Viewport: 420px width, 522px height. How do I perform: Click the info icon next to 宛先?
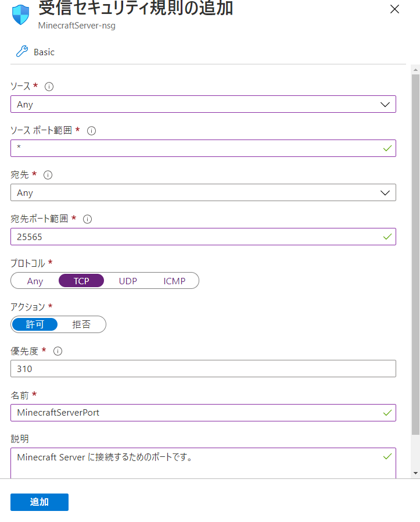[46, 175]
